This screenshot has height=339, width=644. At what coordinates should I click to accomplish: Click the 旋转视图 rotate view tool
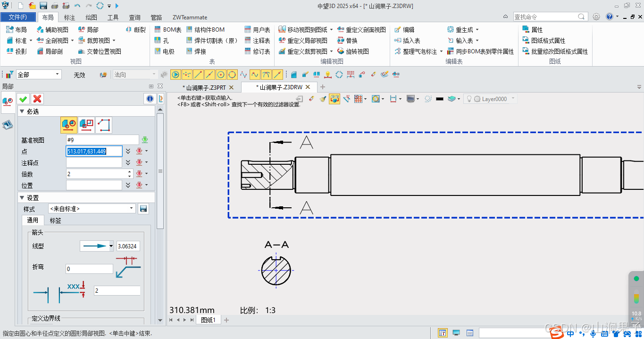click(x=353, y=51)
